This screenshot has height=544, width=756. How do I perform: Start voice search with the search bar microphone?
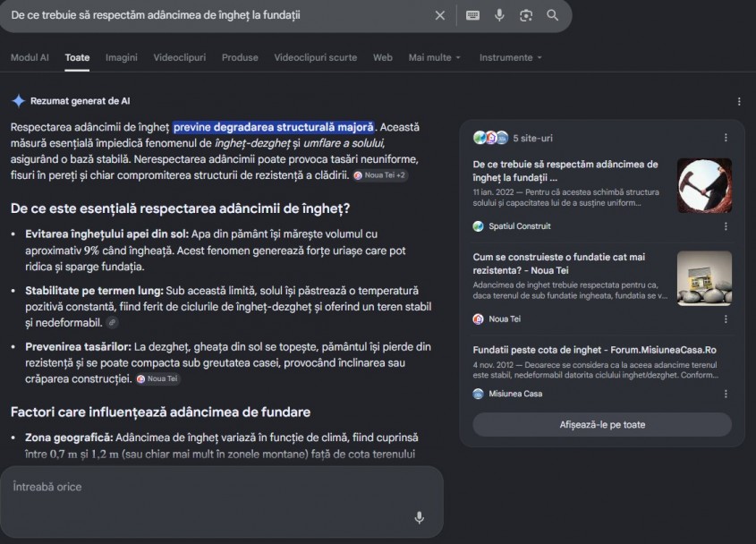pyautogui.click(x=499, y=15)
